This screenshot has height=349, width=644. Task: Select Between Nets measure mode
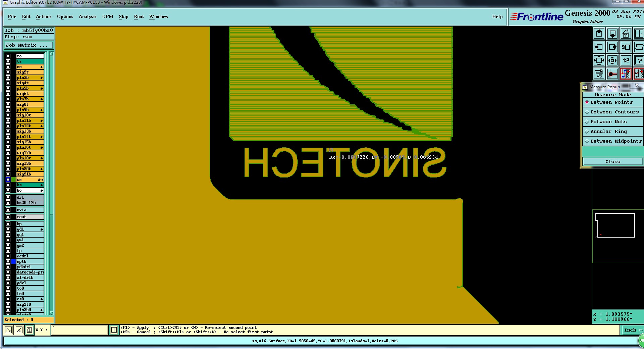pos(613,121)
